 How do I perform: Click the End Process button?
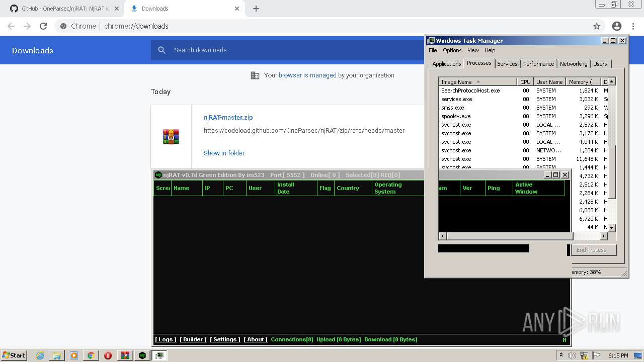coord(591,250)
